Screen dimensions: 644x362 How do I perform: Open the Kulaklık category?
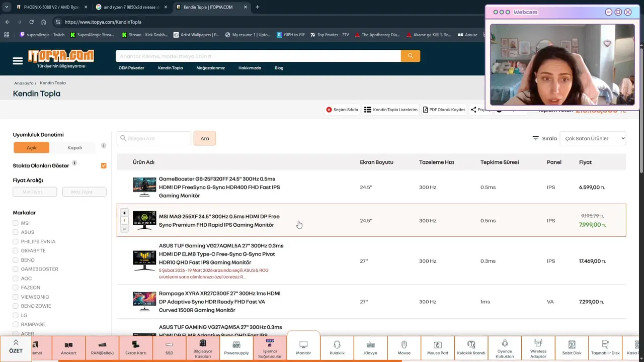[x=337, y=348]
